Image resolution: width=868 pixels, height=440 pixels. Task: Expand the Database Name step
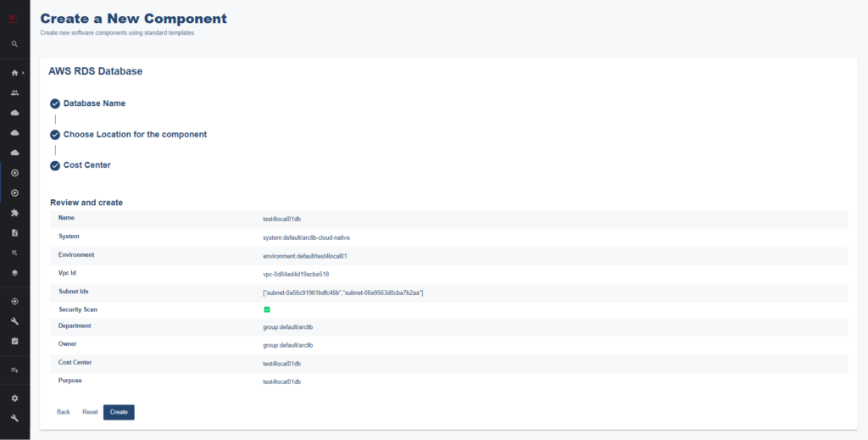tap(94, 103)
